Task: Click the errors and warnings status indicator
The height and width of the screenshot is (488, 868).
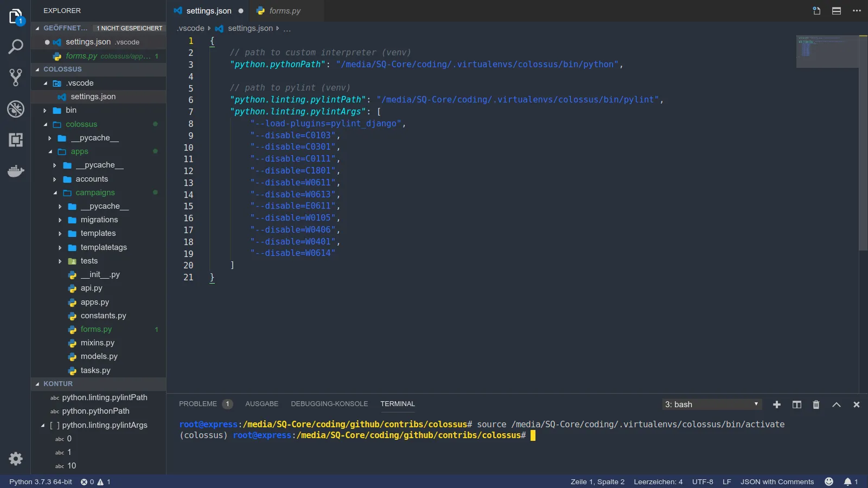Action: (x=95, y=481)
